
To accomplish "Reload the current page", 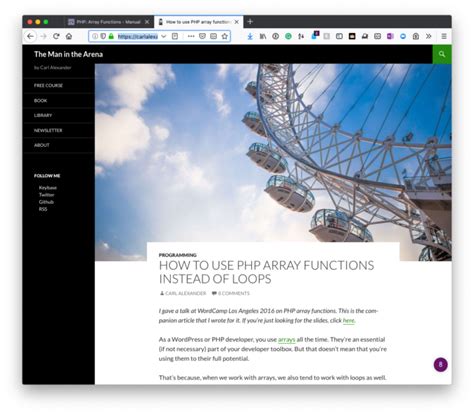I will 56,36.
